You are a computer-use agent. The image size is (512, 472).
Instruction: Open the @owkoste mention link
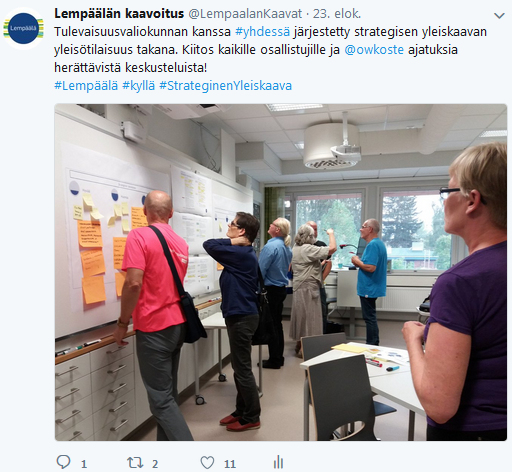374,50
